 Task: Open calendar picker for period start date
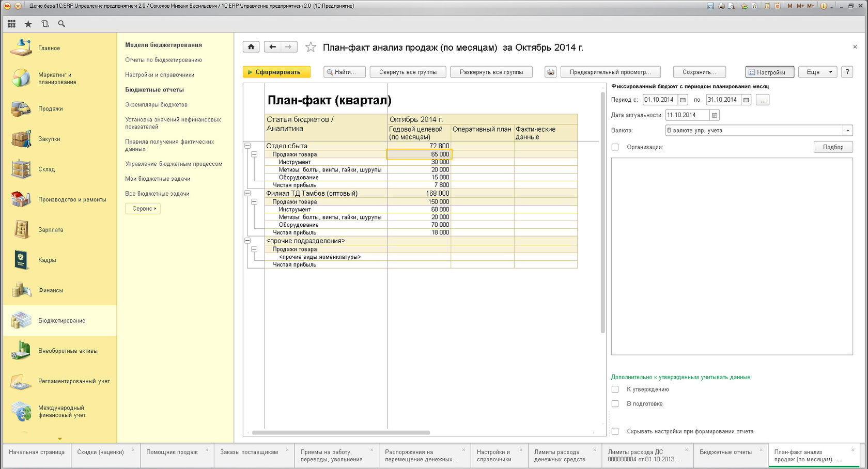pyautogui.click(x=683, y=100)
